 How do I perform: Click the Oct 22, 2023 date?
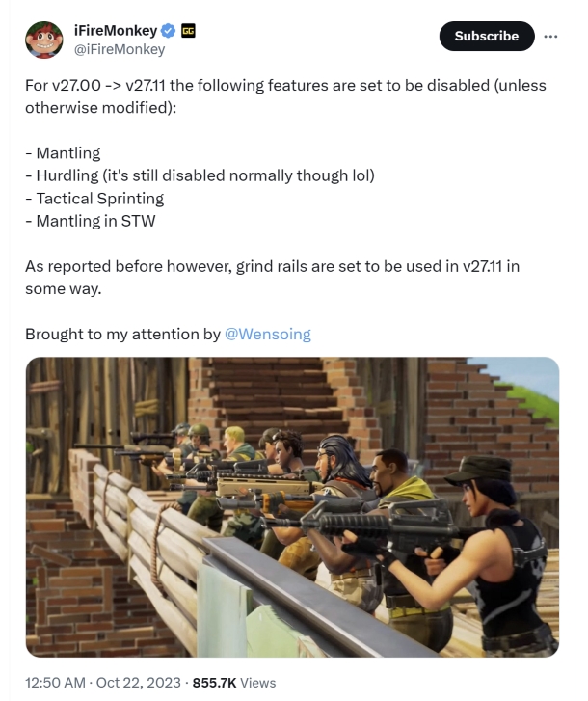pos(139,683)
